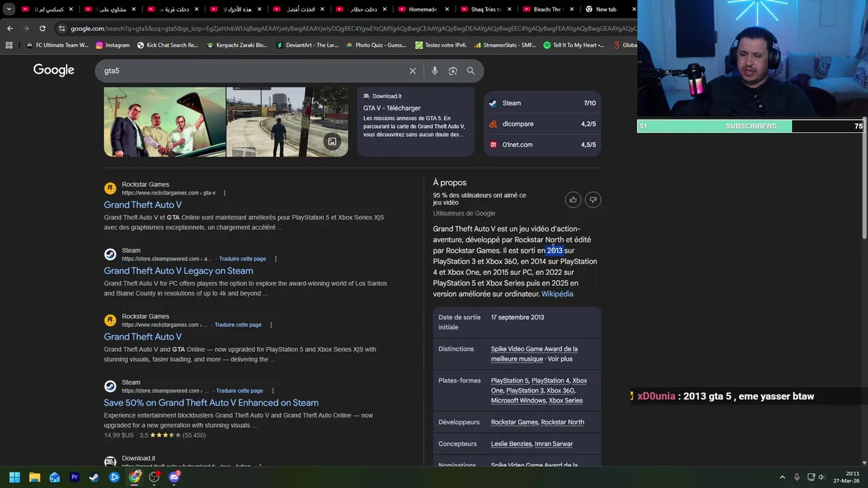Open image gallery icon on GTA screenshot
The width and height of the screenshot is (868, 488).
click(332, 142)
